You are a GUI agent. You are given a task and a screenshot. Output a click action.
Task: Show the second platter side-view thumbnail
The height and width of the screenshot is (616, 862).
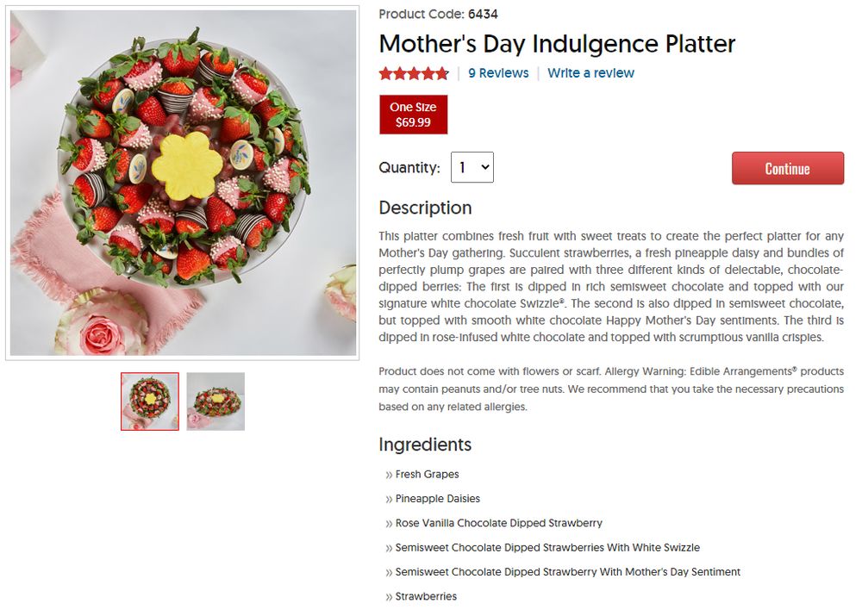[215, 401]
